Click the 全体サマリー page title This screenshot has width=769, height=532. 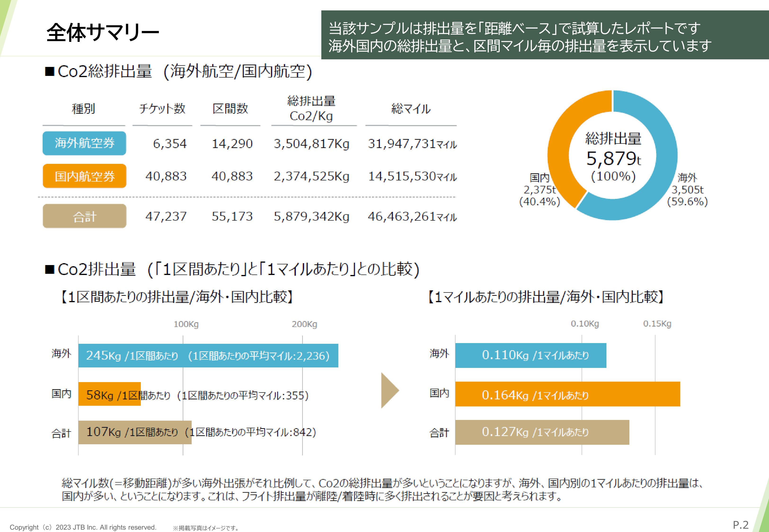103,33
